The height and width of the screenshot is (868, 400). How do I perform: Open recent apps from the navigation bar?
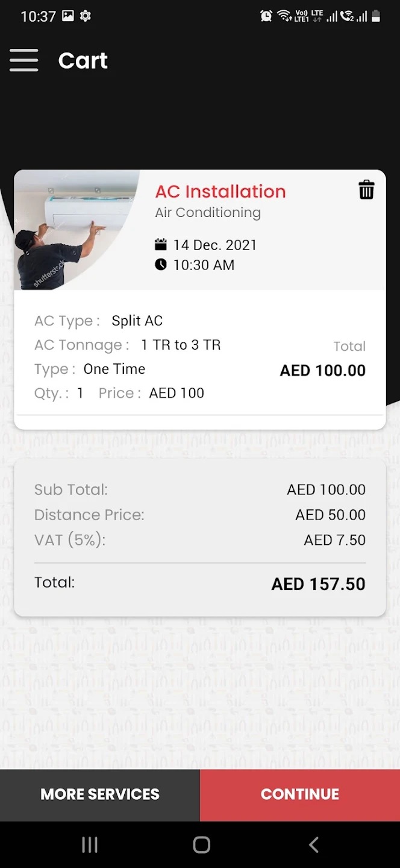(x=89, y=844)
